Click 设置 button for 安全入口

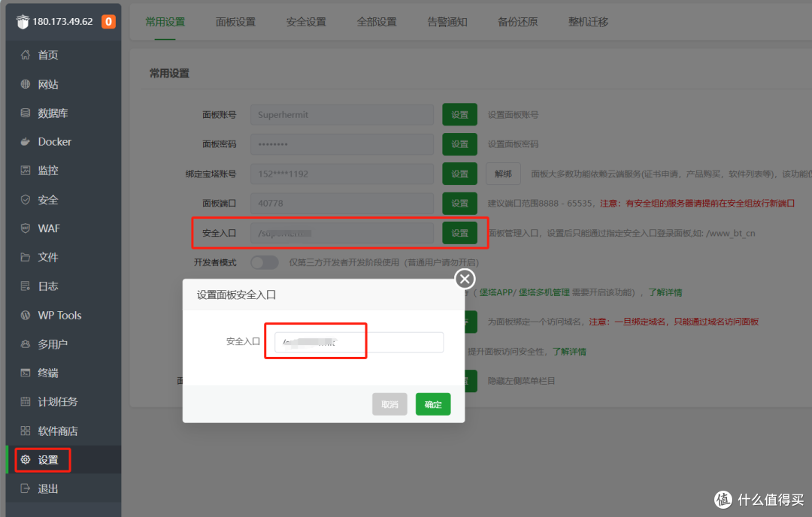point(459,233)
